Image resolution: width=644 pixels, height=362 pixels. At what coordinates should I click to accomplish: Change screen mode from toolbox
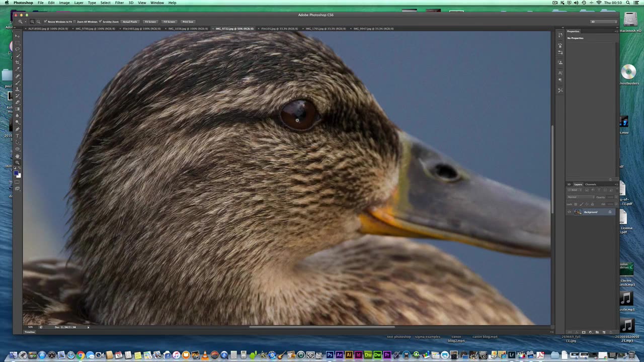[17, 189]
